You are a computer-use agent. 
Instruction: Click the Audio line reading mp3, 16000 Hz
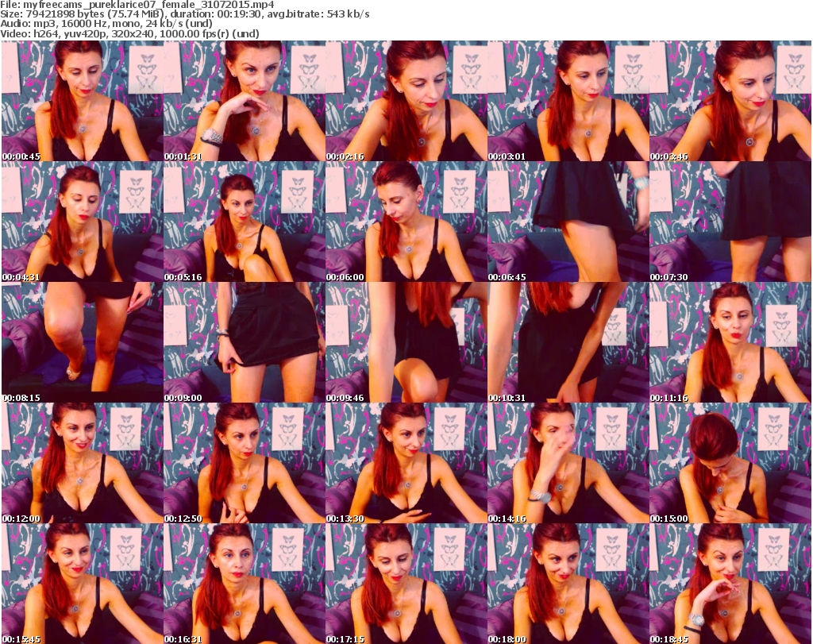pyautogui.click(x=106, y=24)
